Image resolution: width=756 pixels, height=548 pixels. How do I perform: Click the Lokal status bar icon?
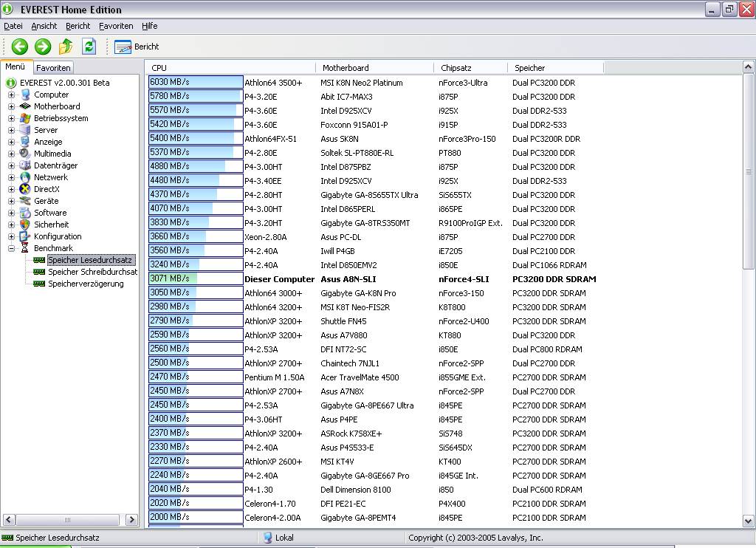(x=267, y=538)
